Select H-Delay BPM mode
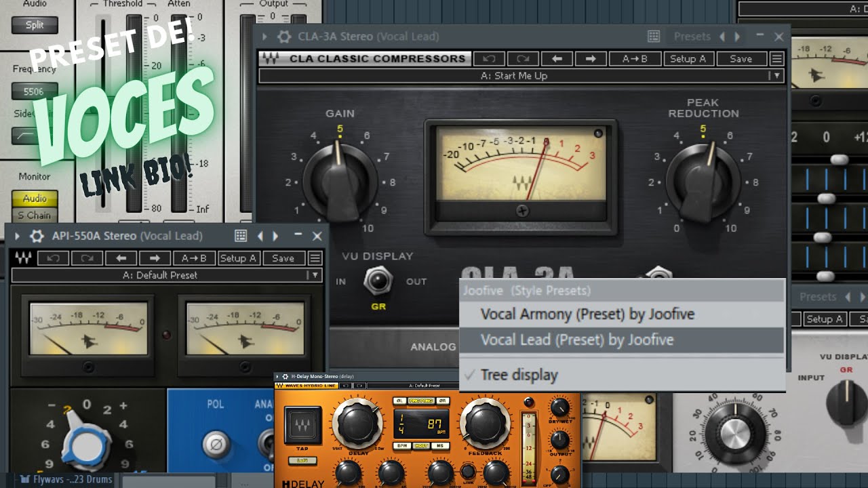 point(401,446)
